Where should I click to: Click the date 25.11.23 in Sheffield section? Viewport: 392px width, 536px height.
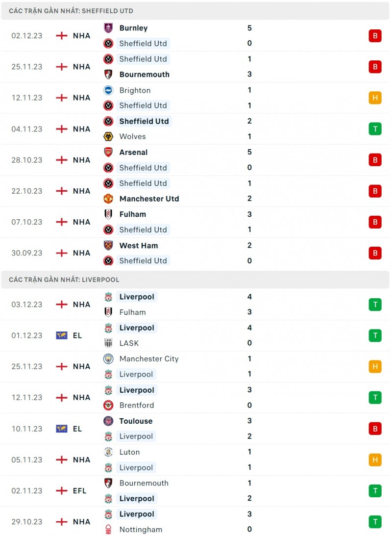(x=26, y=67)
